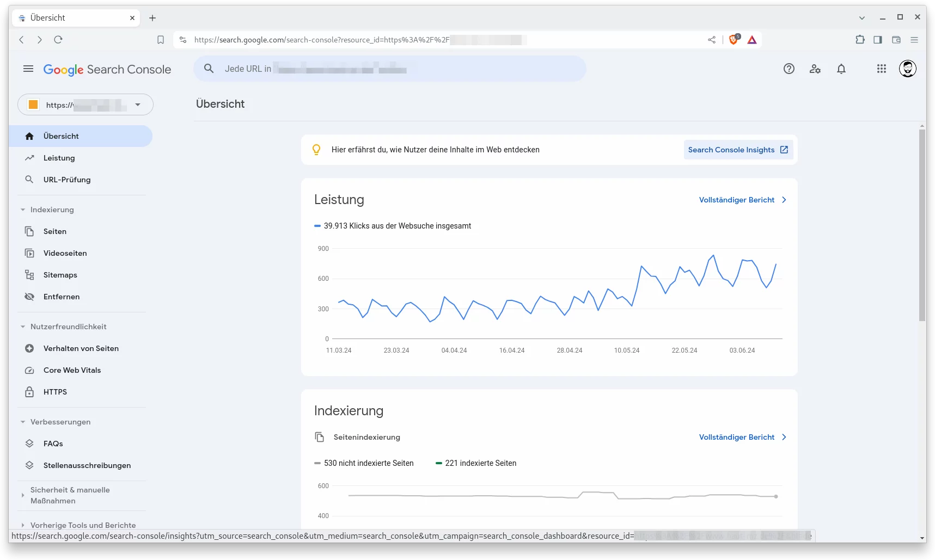The image size is (935, 560).
Task: Click the Videoseiten icon
Action: pyautogui.click(x=29, y=253)
